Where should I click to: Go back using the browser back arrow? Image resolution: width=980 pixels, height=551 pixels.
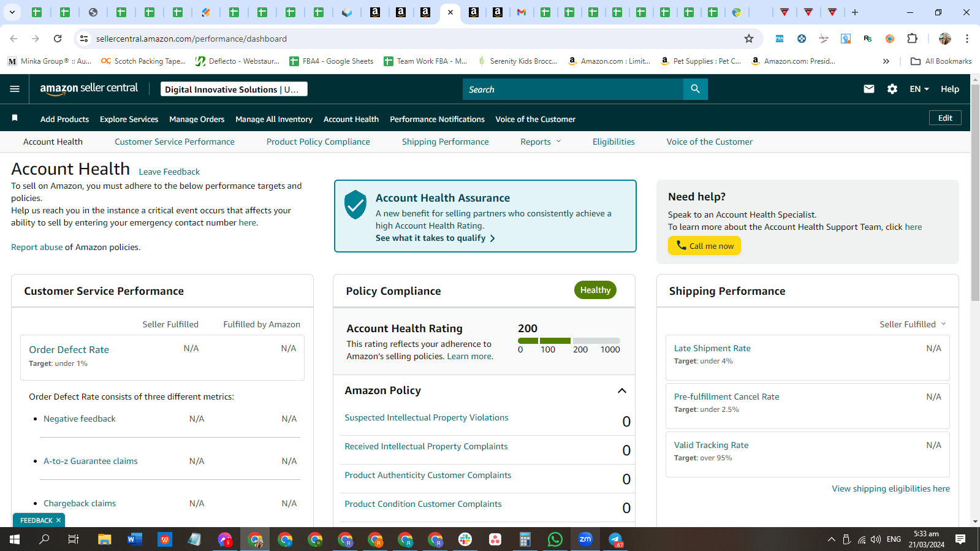point(13,39)
